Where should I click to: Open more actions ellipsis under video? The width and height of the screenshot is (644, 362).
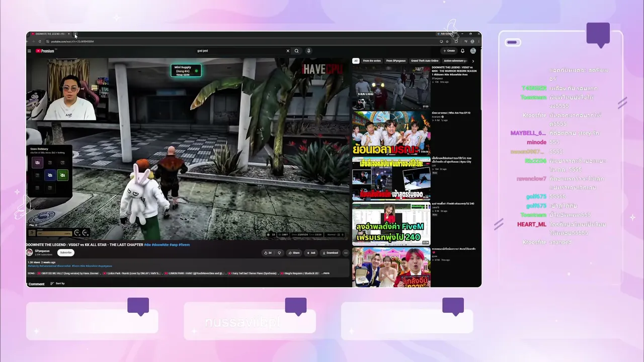346,253
